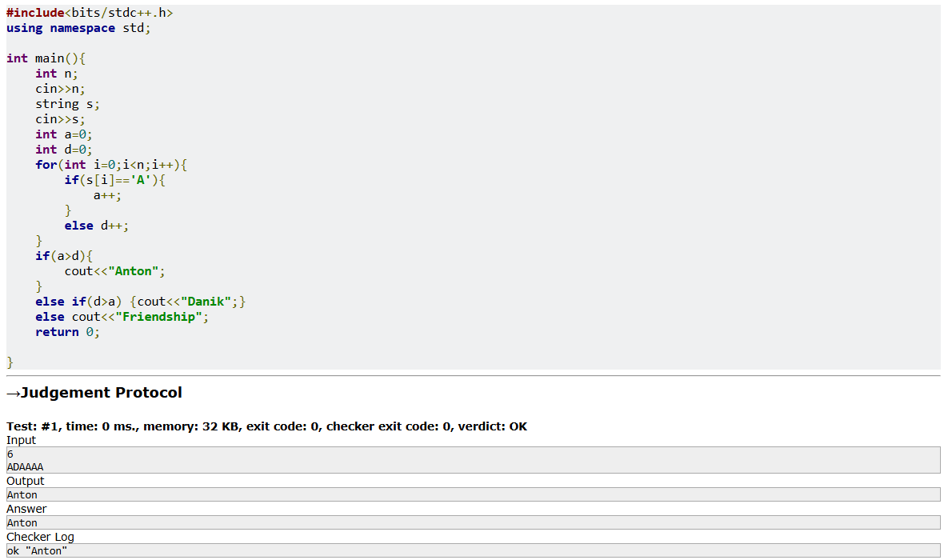Screen dimensions: 948x560
Task: Click the else cout<<"Friendship" line
Action: click(x=122, y=317)
